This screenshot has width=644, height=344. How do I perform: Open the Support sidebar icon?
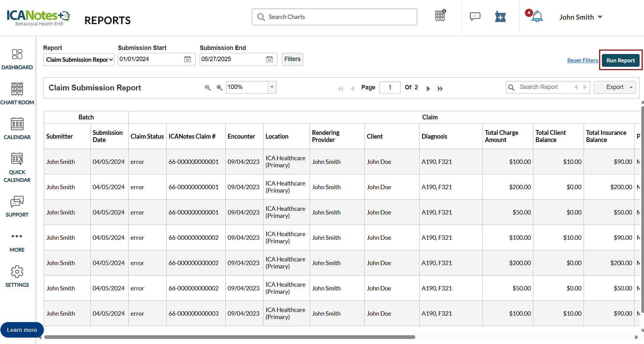(17, 201)
